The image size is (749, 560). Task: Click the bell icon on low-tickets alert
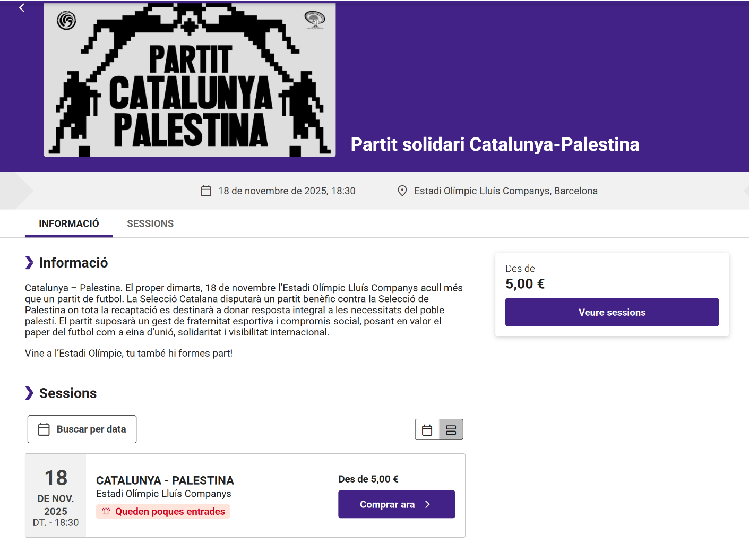click(x=106, y=512)
